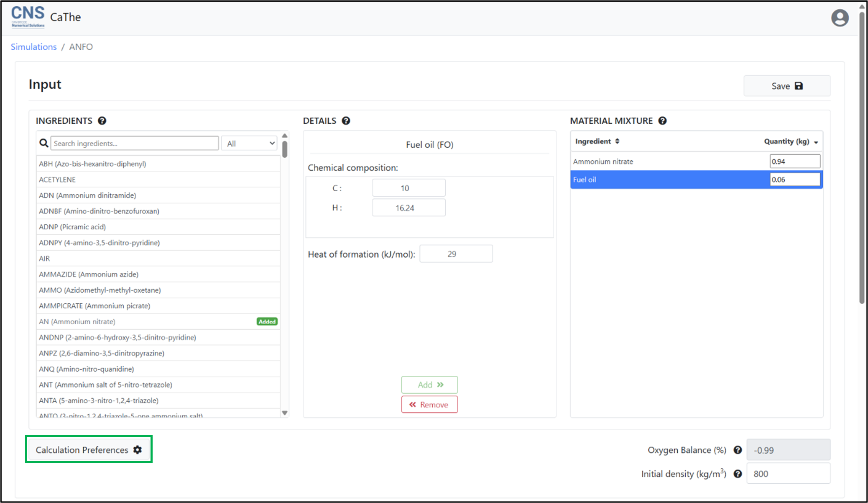868x503 pixels.
Task: Click the CNS logo
Action: point(28,17)
